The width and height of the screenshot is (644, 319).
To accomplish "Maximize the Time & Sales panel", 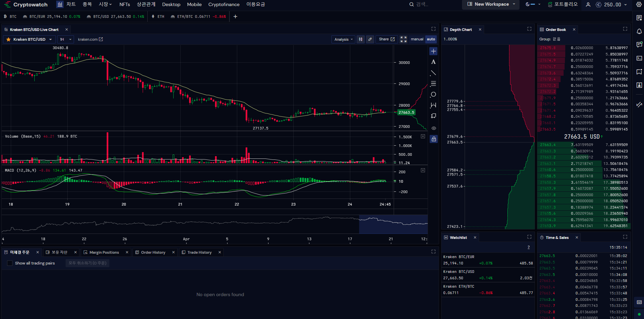I will point(625,237).
